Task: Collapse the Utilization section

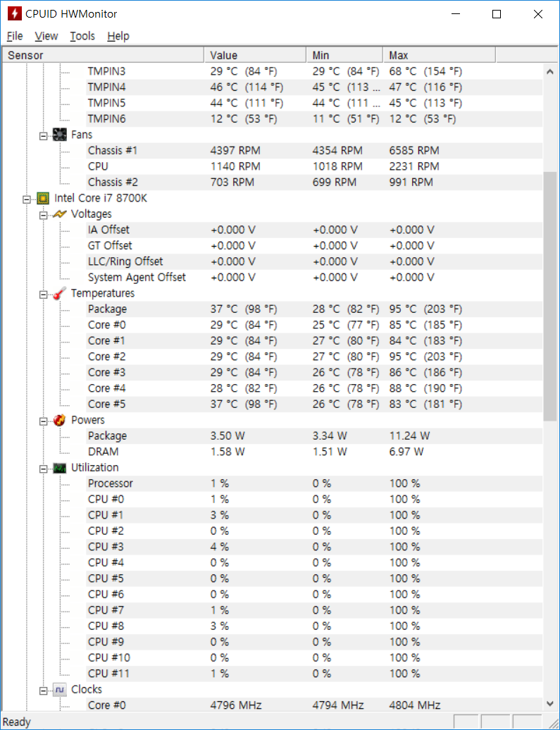Action: [43, 468]
